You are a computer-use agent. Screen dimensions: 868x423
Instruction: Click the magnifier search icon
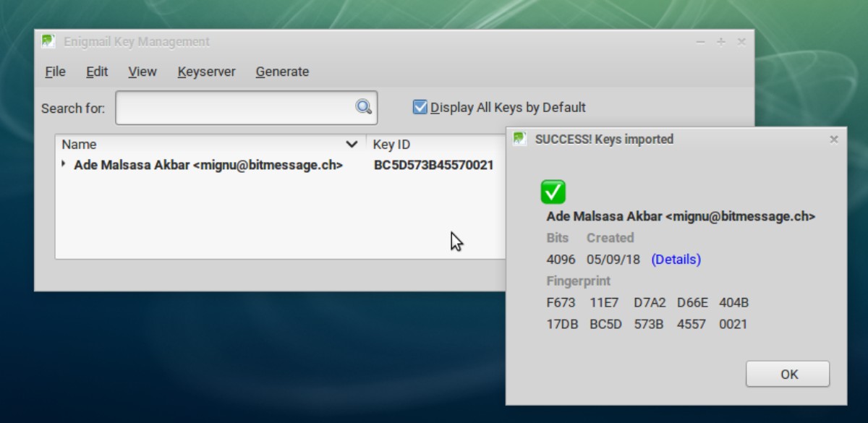pos(363,107)
